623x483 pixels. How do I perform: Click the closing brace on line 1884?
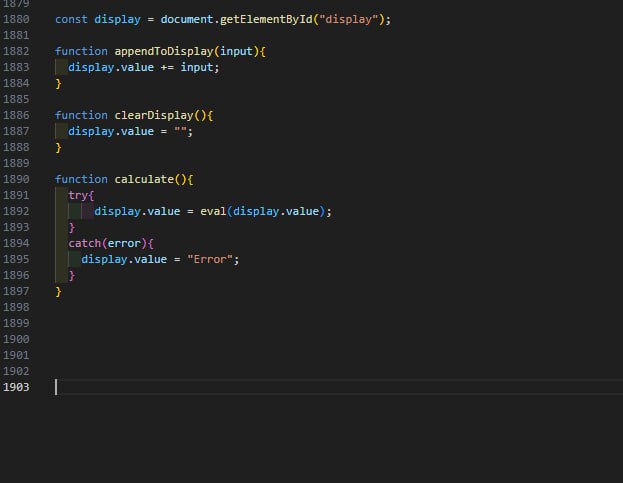tap(58, 83)
